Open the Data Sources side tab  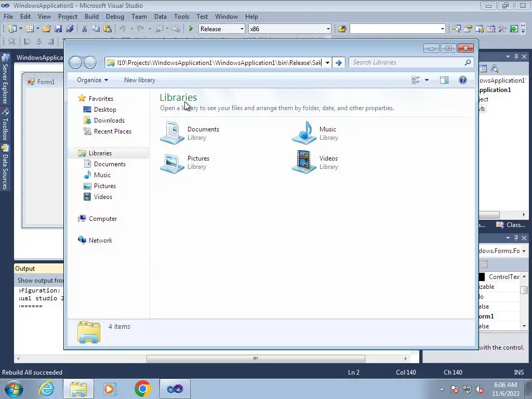[5, 167]
